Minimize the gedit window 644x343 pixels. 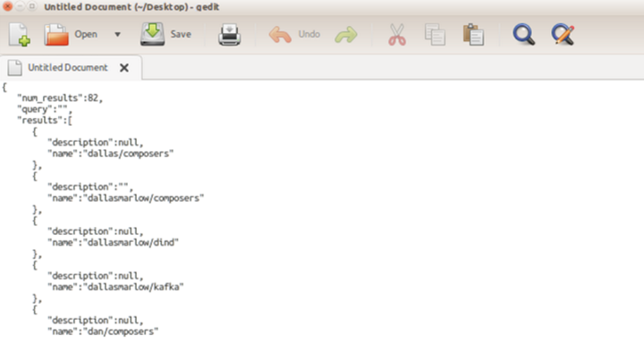click(x=20, y=6)
